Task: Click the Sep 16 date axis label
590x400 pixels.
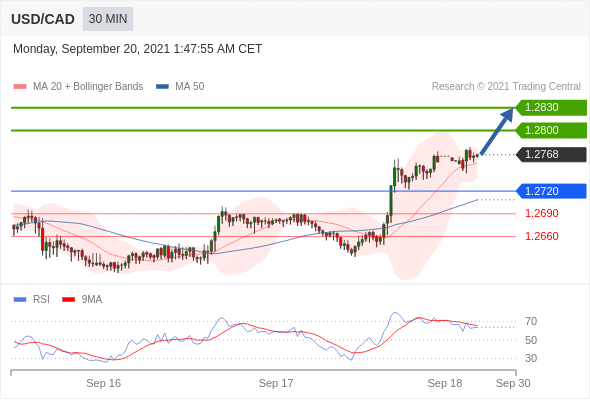Action: [103, 383]
